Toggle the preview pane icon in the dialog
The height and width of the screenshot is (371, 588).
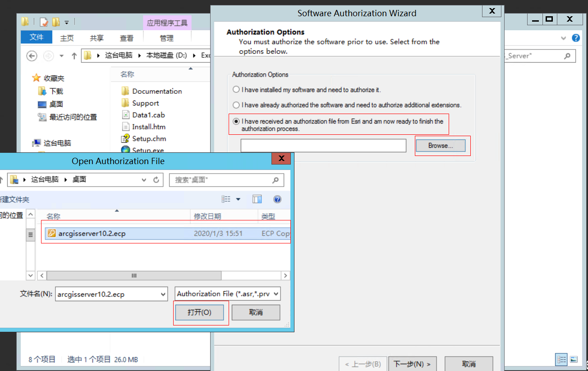point(257,199)
